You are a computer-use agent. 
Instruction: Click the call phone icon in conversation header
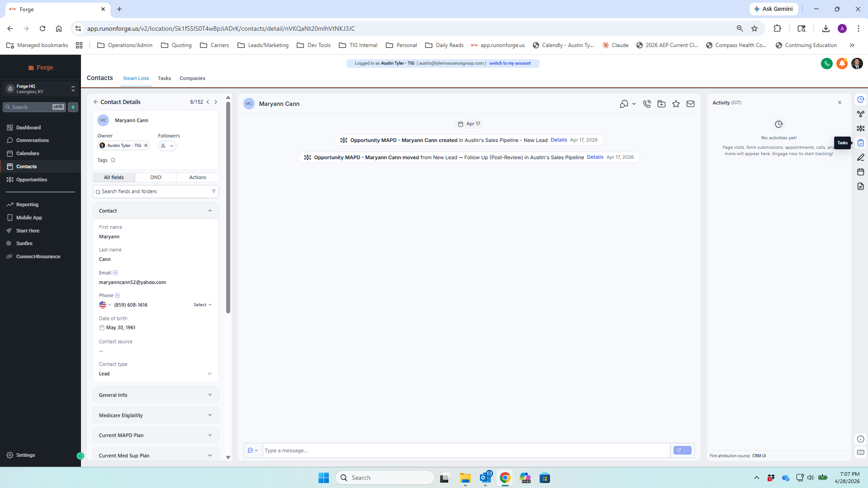647,104
